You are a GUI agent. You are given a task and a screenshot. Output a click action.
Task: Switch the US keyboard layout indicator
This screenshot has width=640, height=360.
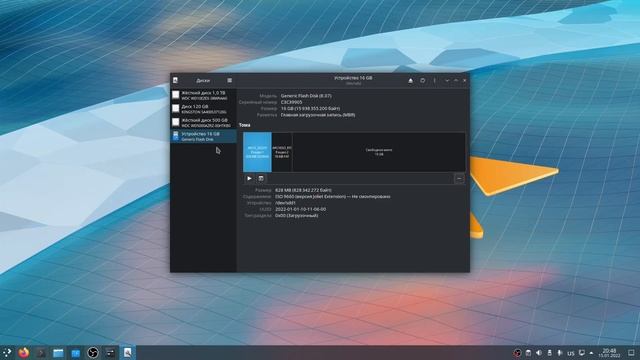[571, 353]
